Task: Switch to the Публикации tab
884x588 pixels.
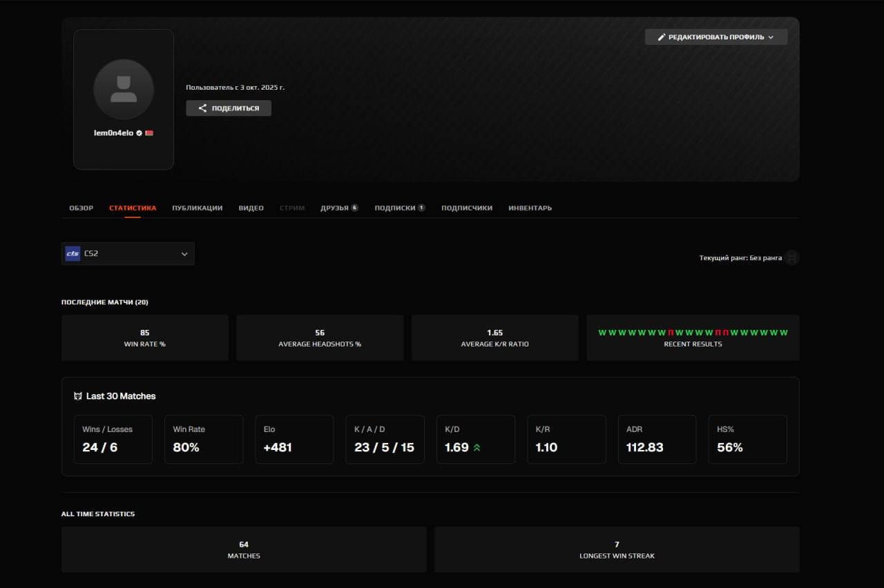Action: pos(197,208)
